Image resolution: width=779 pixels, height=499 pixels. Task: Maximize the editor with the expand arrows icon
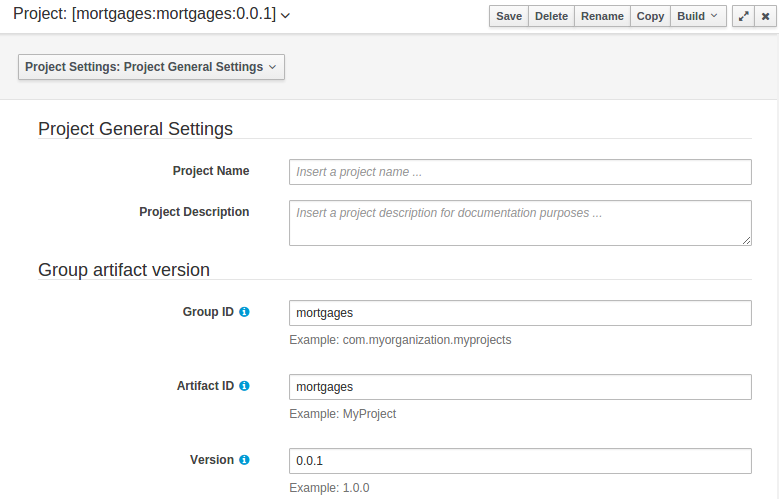click(x=743, y=16)
